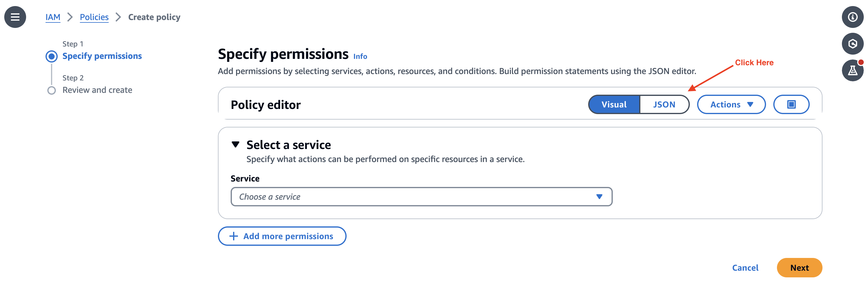
Task: Click the Next button
Action: [x=799, y=268]
